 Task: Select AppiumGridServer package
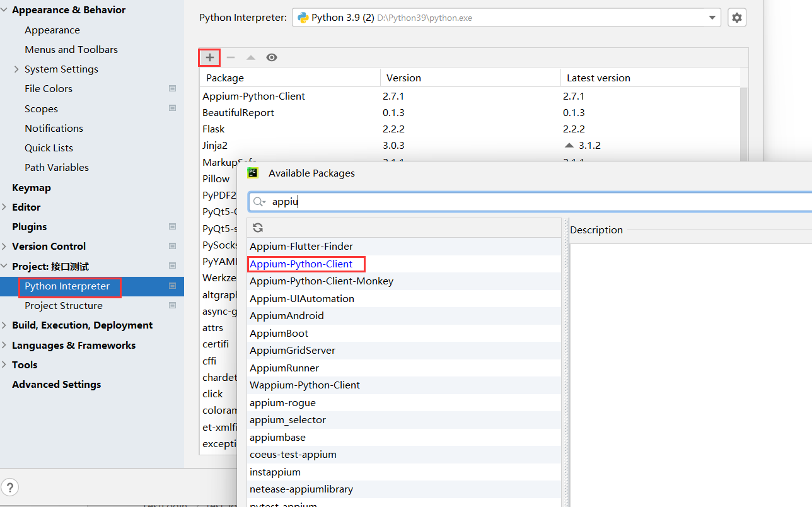point(403,350)
